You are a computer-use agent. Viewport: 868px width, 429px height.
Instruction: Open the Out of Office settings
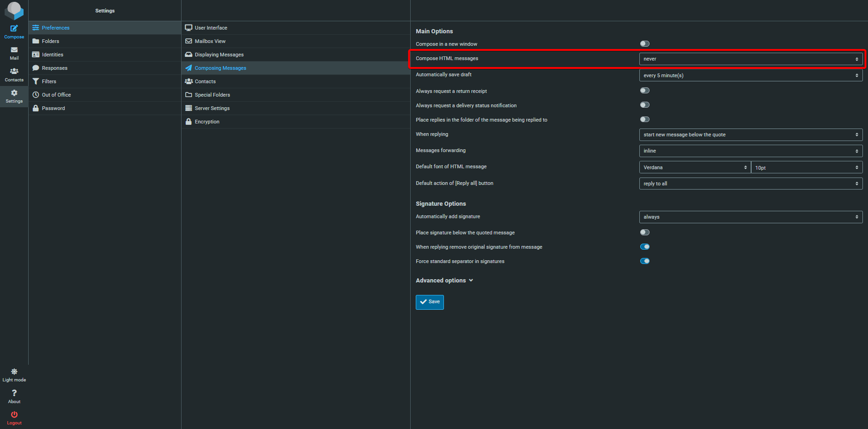tap(56, 95)
